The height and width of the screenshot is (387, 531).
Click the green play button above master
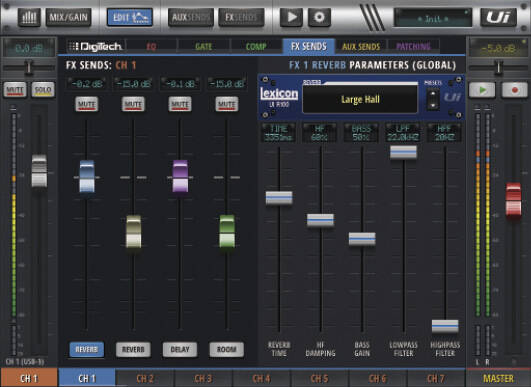[482, 90]
